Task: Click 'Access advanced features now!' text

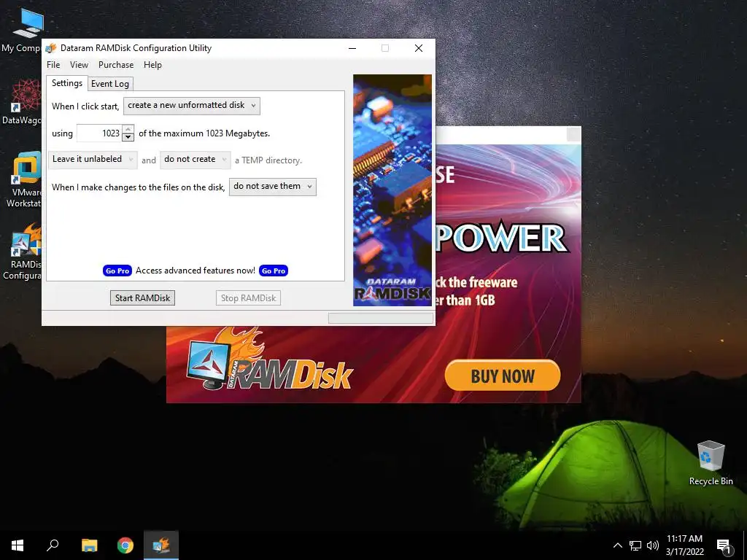Action: 196,271
